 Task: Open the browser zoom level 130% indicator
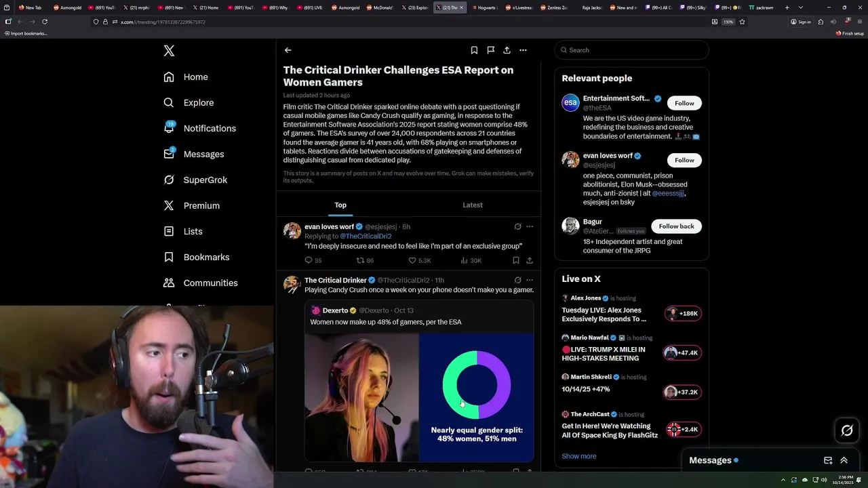[x=728, y=22]
